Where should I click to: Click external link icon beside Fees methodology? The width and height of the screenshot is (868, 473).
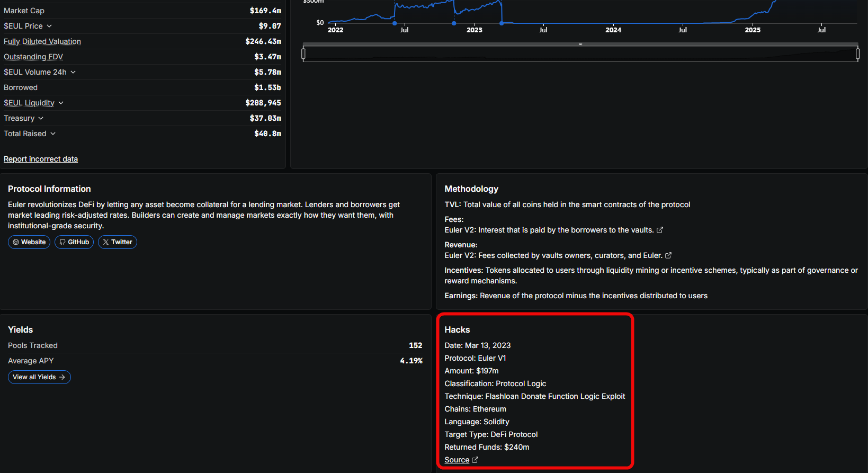(x=660, y=230)
